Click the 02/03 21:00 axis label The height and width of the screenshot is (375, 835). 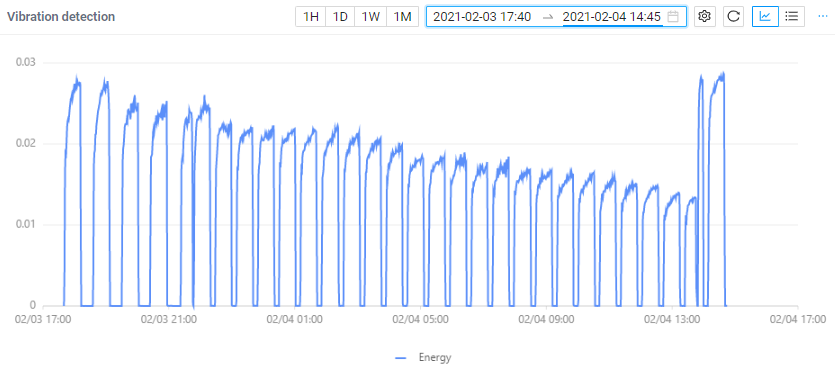(168, 320)
